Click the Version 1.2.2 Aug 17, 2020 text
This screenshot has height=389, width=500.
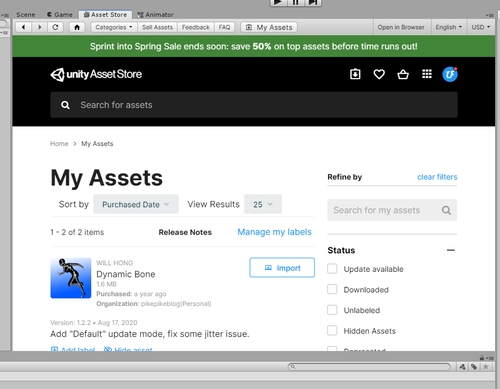point(94,323)
